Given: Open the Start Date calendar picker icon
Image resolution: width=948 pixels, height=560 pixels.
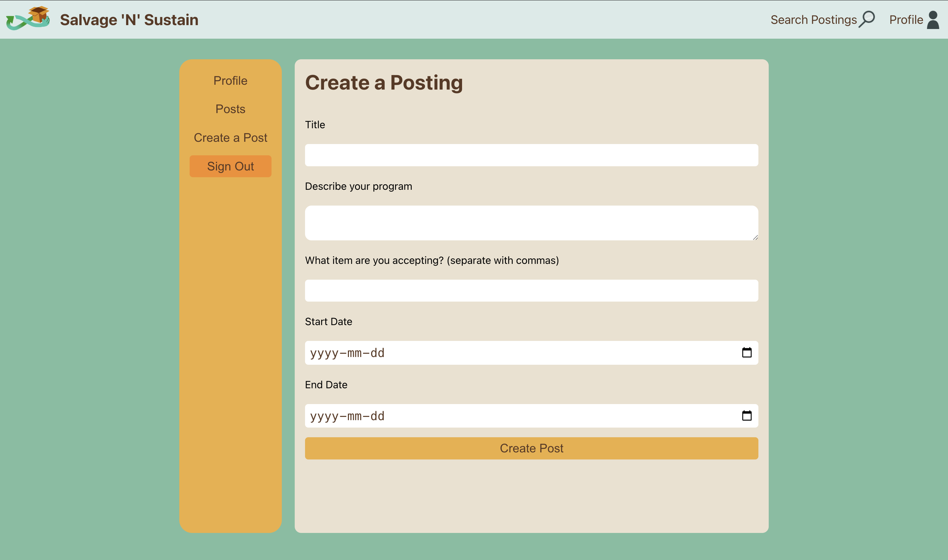Looking at the screenshot, I should pos(746,352).
